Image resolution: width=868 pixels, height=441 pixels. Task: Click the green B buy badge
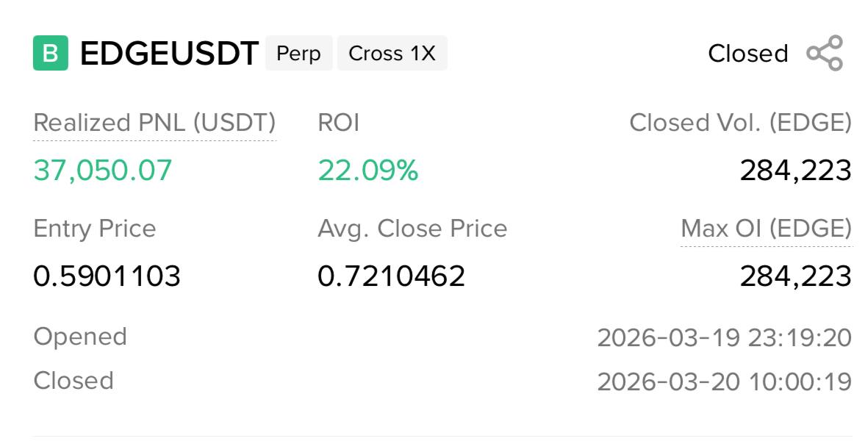[51, 53]
